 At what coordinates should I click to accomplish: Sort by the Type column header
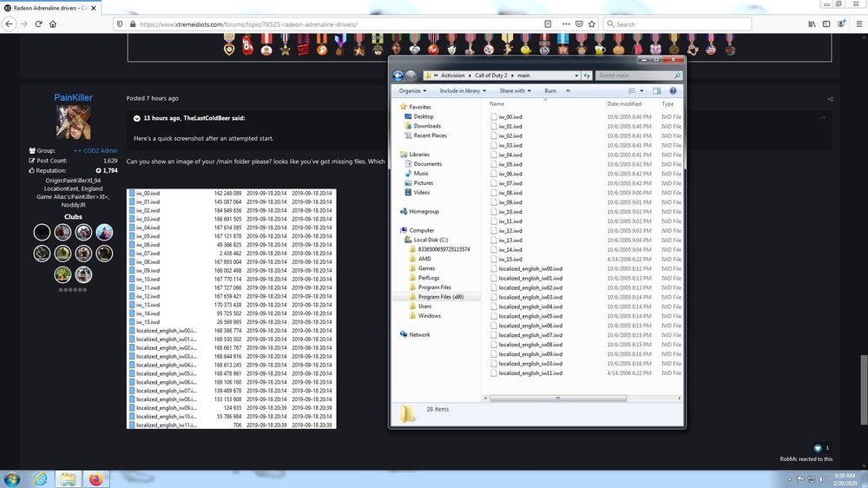tap(667, 103)
